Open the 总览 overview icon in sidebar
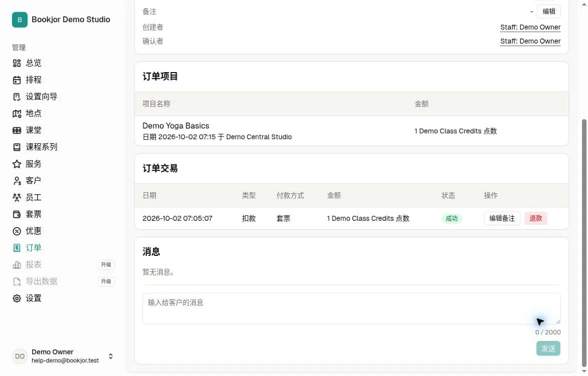 click(x=17, y=63)
